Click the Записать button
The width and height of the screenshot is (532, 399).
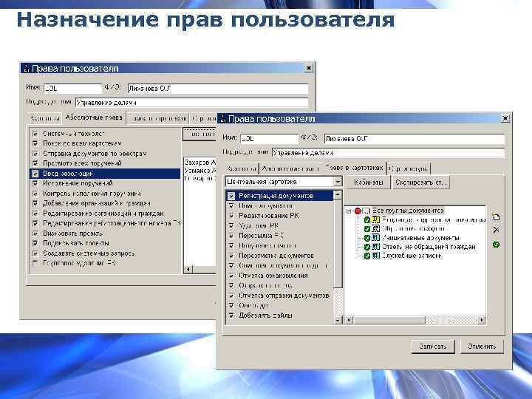433,347
